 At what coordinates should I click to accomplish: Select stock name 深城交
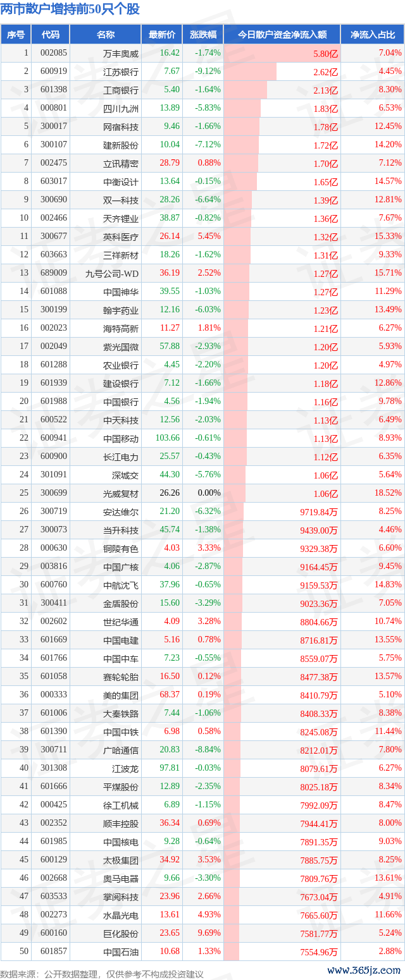[125, 475]
